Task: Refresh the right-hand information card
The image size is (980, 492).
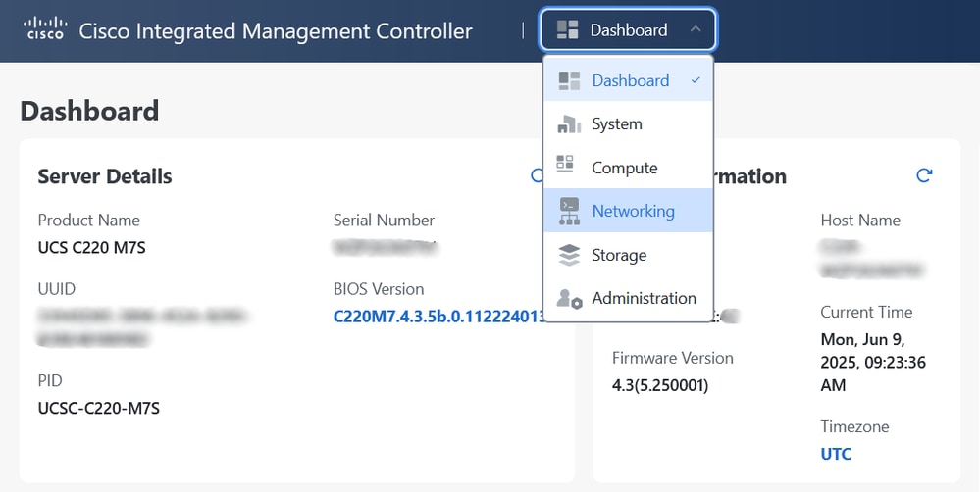Action: click(x=924, y=175)
